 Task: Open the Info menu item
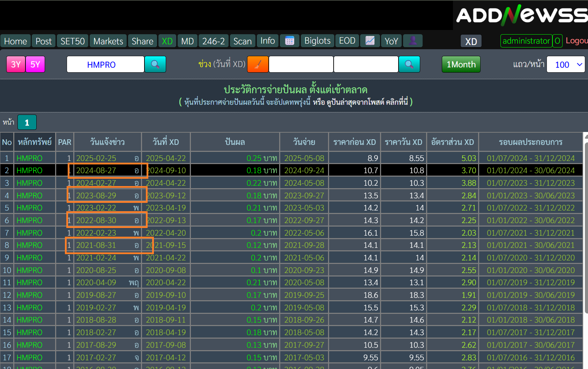(x=268, y=41)
